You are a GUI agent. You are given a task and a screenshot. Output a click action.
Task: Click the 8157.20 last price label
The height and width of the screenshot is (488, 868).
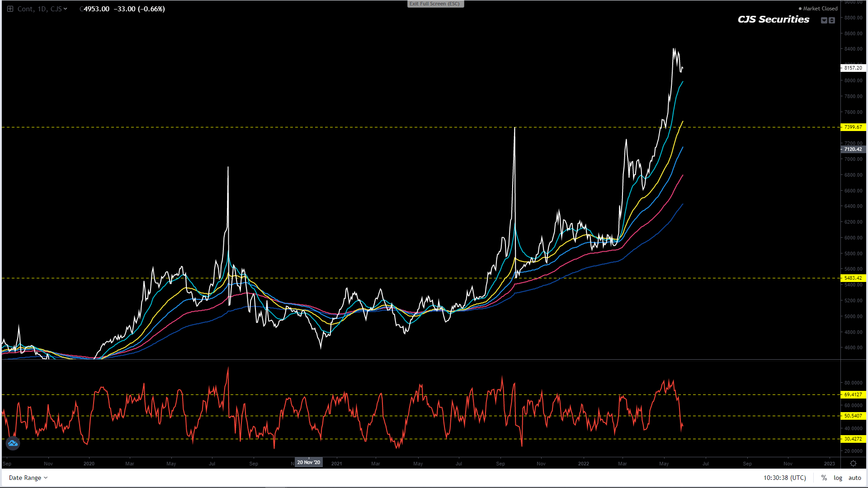point(853,68)
